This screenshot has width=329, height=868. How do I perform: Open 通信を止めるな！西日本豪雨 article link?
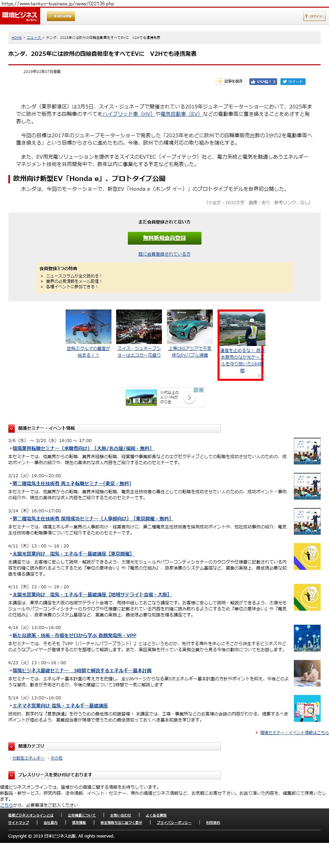[242, 360]
